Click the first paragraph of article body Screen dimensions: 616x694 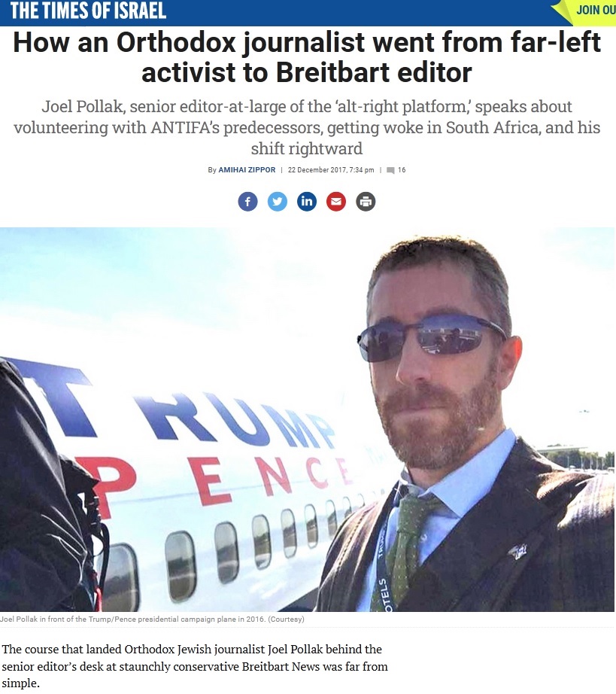pos(195,666)
